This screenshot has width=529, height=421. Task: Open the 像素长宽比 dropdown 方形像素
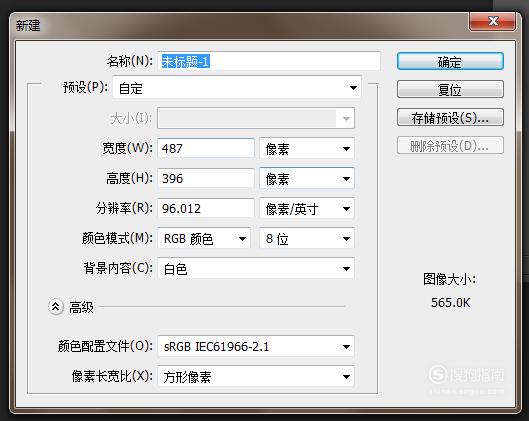256,376
